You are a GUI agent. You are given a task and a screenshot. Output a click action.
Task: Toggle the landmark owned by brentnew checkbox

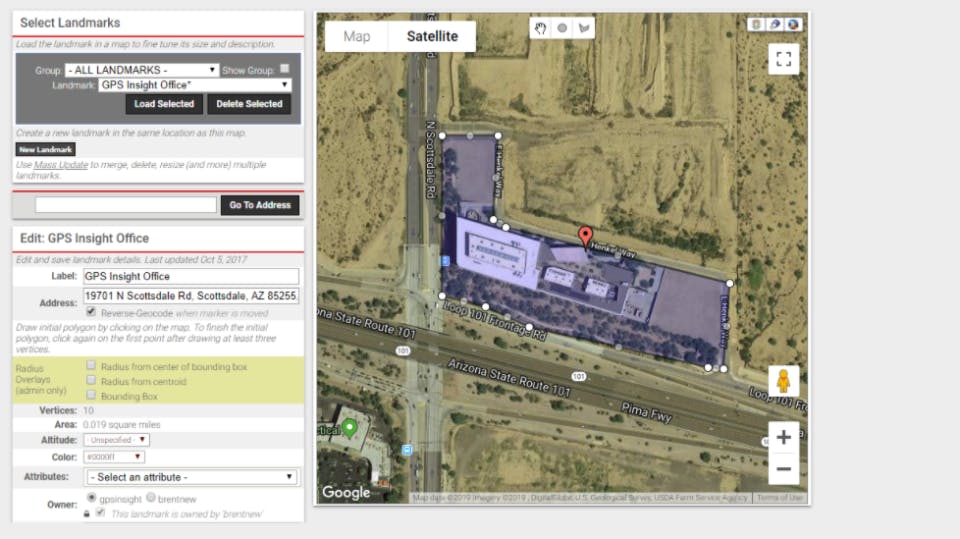tap(100, 513)
